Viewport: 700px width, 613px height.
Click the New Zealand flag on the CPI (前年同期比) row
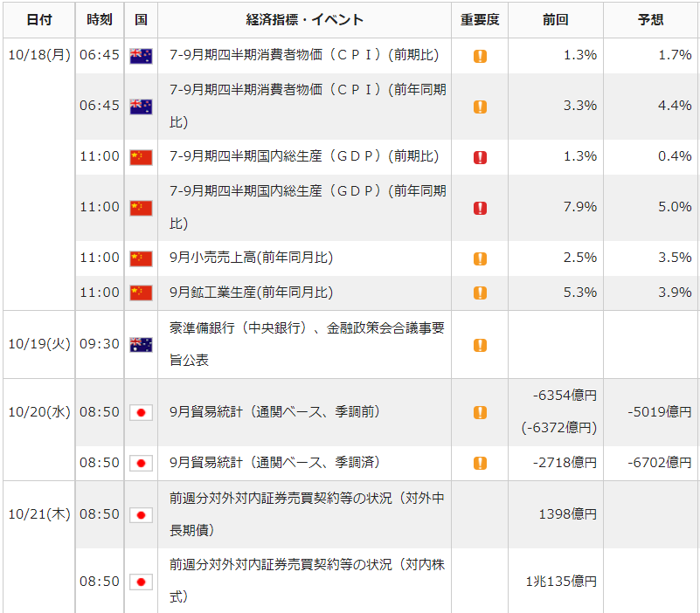coord(141,106)
